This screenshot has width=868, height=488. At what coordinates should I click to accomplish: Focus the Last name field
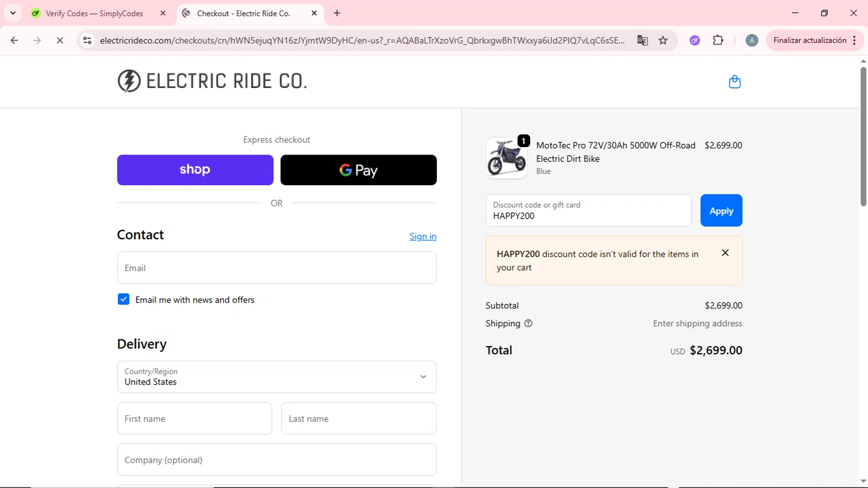[359, 419]
